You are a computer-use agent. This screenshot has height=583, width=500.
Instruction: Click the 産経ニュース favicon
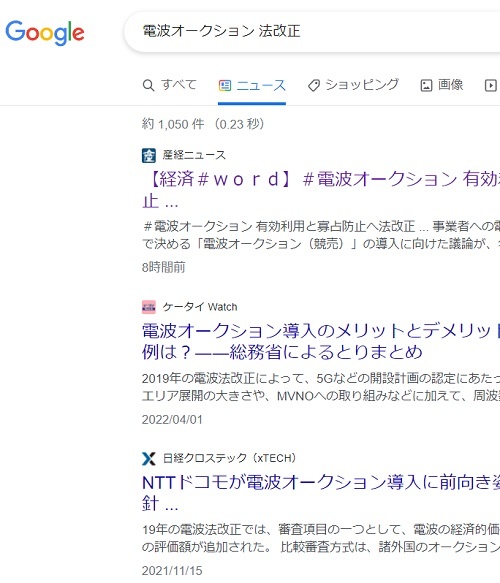click(x=149, y=155)
